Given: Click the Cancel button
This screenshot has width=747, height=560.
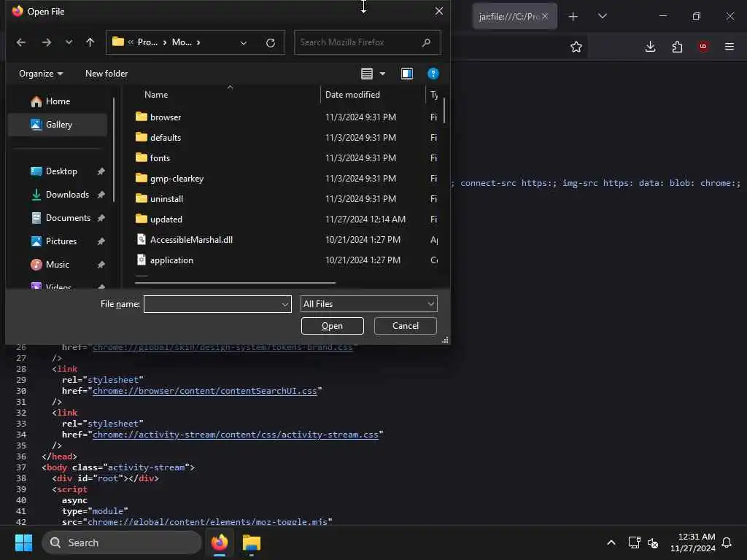Looking at the screenshot, I should click(406, 326).
